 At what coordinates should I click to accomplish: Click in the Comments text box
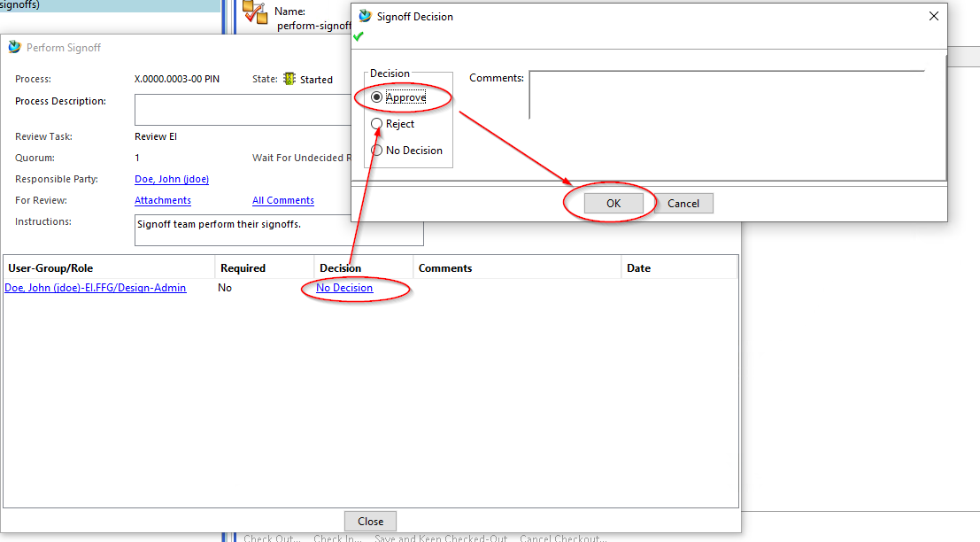tap(726, 94)
